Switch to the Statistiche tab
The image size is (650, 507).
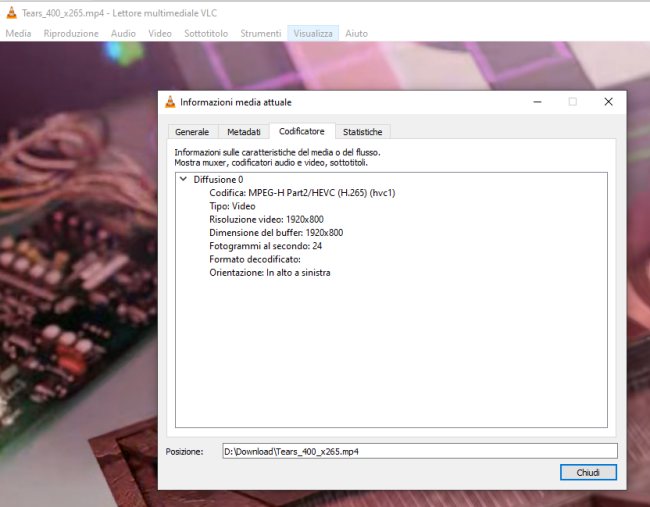pos(362,132)
